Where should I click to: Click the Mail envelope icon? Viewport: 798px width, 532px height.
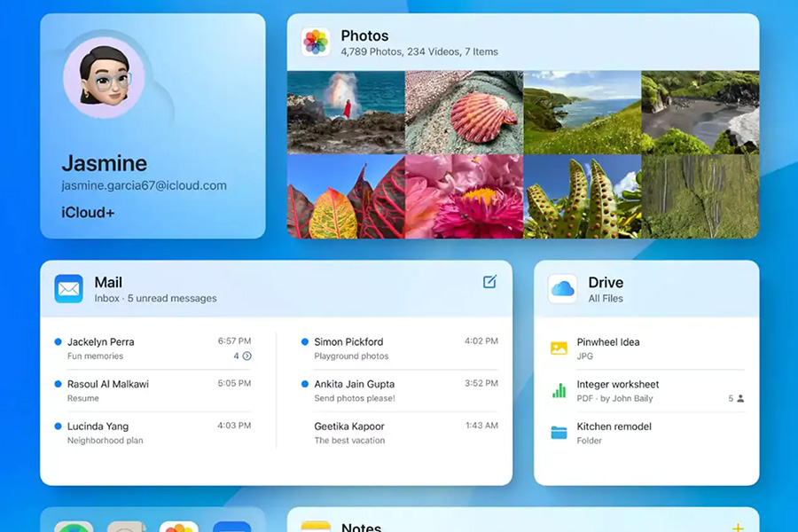point(69,289)
